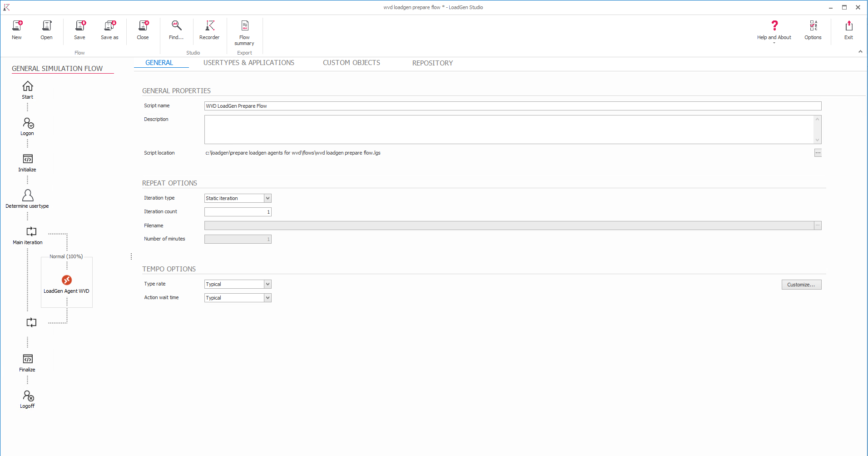Open the Type rate dropdown
The height and width of the screenshot is (456, 868).
(x=268, y=284)
